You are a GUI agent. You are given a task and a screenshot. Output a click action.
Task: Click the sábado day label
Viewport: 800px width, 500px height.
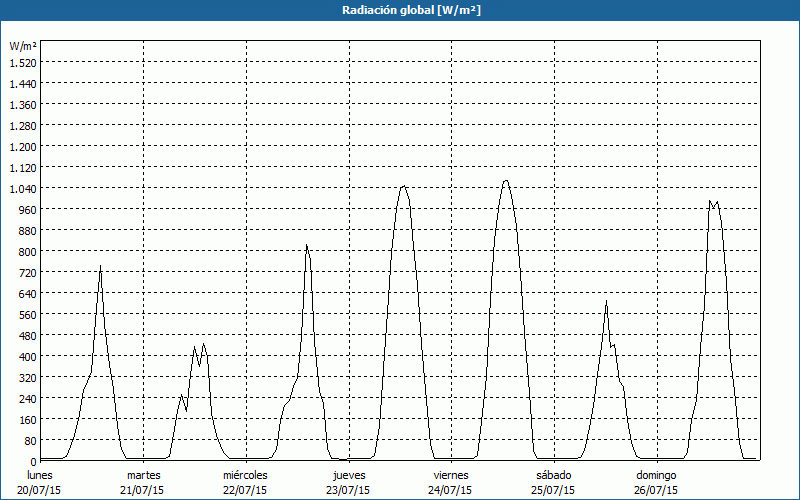pyautogui.click(x=553, y=474)
